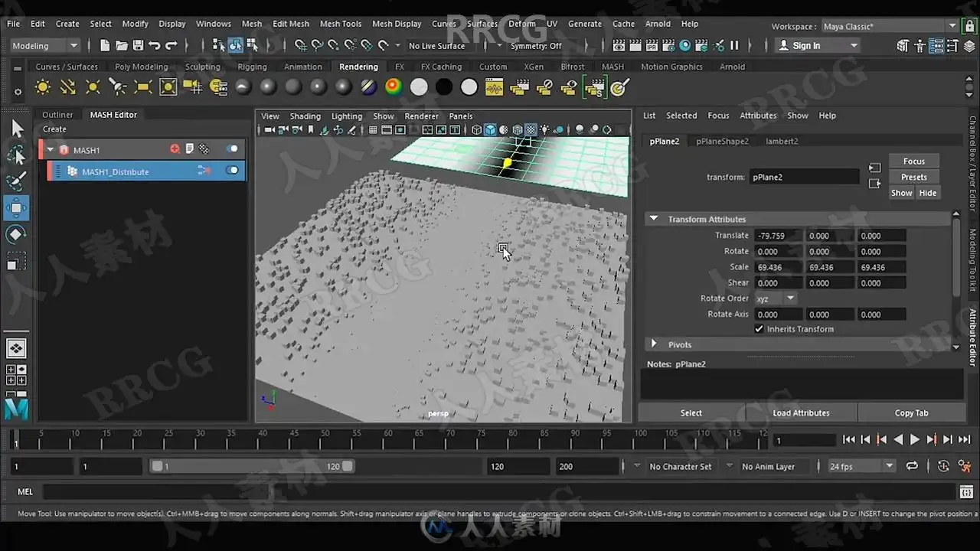Play the animation forwards

(x=915, y=439)
